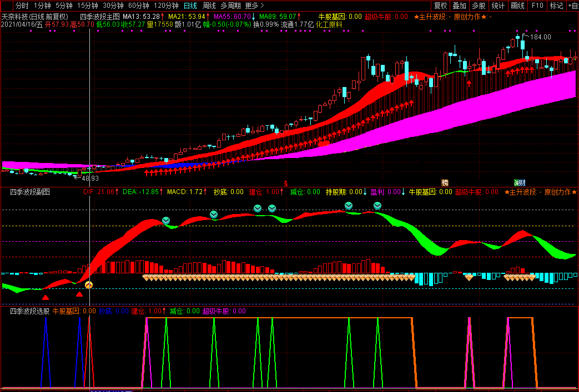Select the 15分钟 period tab
Image resolution: width=579 pixels, height=392 pixels.
(88, 6)
